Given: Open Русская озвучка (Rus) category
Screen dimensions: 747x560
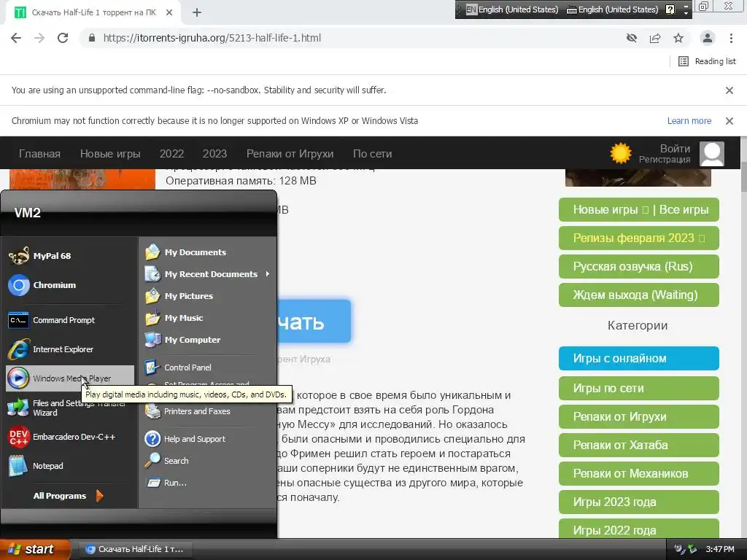Looking at the screenshot, I should click(638, 266).
